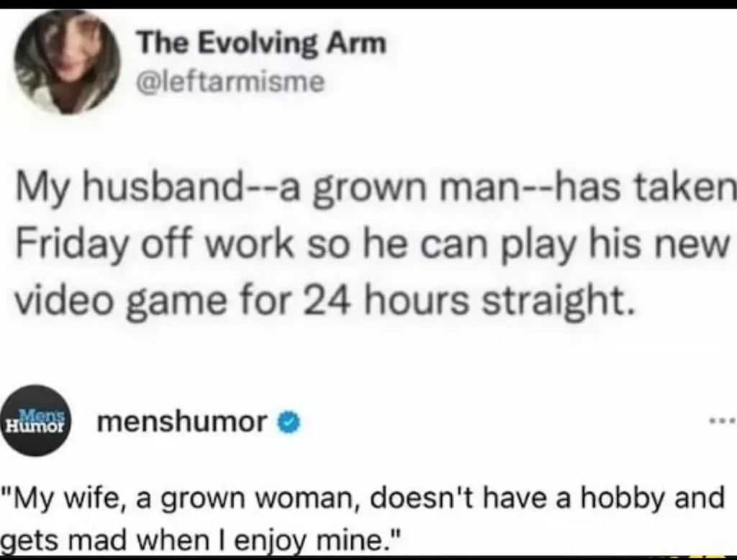This screenshot has height=560, width=737.
Task: Click the Mens Humor round logo
Action: coord(36,421)
